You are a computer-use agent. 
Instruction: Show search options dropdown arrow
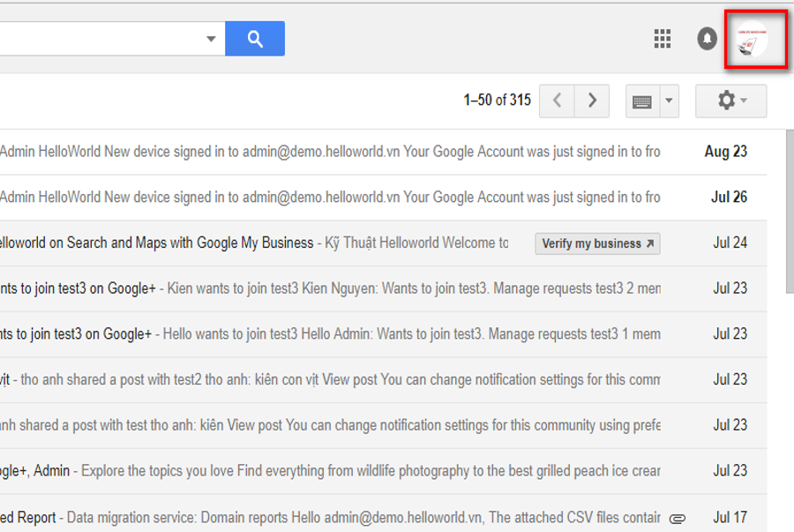pos(211,39)
